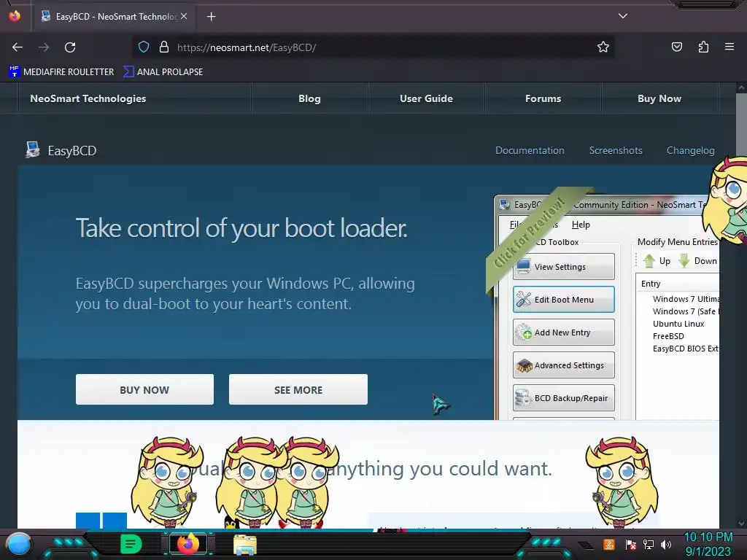Open the Firefox hamburger menu
Viewport: 747px width, 560px height.
coord(729,47)
